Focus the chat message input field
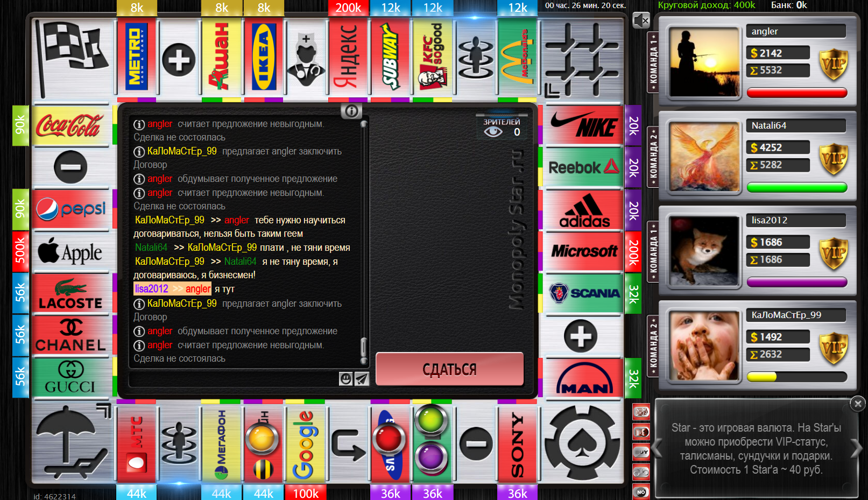The height and width of the screenshot is (500, 868). coord(234,379)
